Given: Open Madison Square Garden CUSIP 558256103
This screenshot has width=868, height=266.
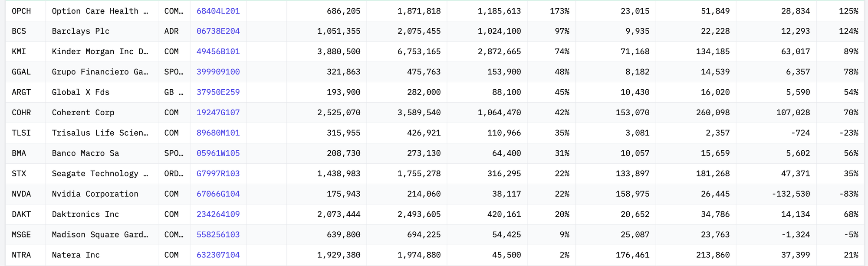Looking at the screenshot, I should (x=218, y=235).
